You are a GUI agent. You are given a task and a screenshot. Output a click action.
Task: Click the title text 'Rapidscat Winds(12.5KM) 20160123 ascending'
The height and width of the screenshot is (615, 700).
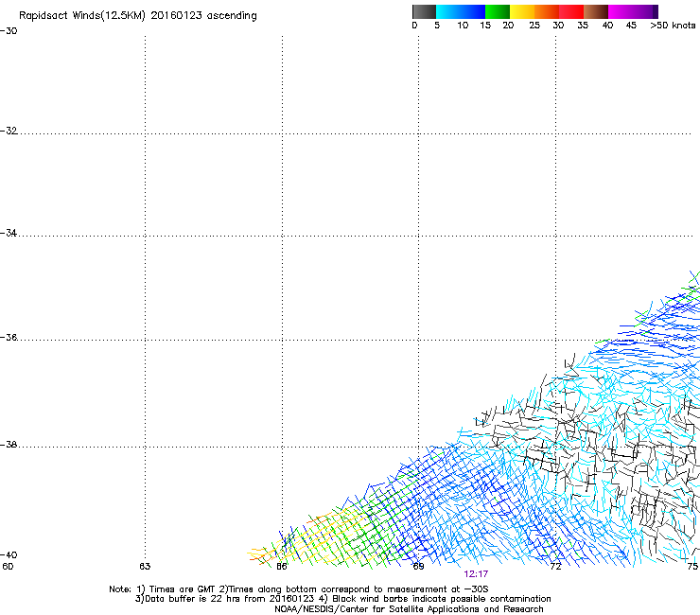point(138,16)
